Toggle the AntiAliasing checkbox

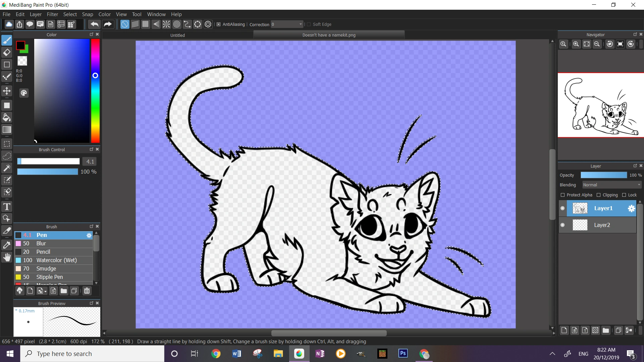coord(219,24)
